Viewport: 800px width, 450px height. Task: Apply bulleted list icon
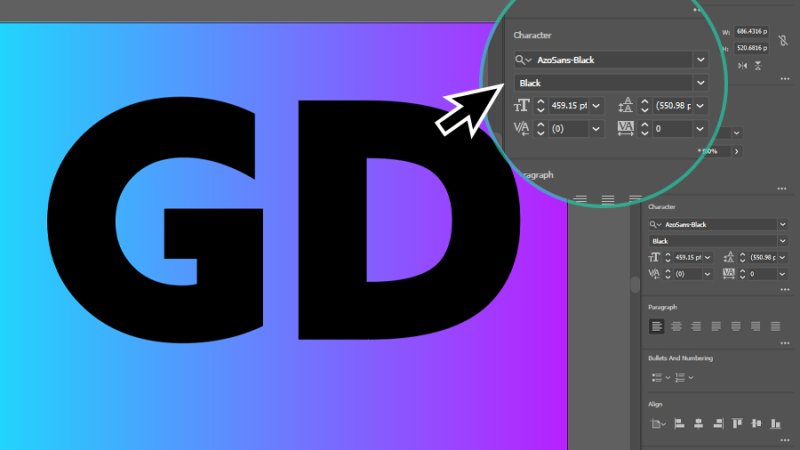point(657,378)
